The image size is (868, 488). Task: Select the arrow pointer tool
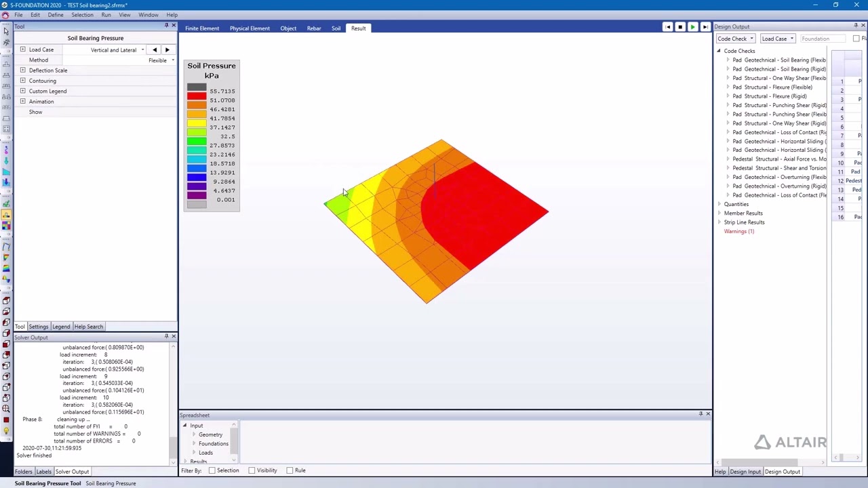(x=7, y=30)
